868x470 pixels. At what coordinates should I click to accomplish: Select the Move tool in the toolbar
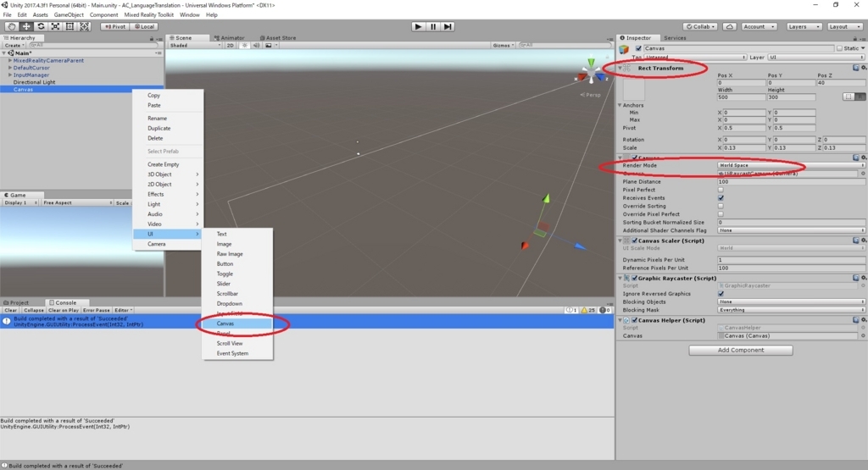[x=26, y=26]
